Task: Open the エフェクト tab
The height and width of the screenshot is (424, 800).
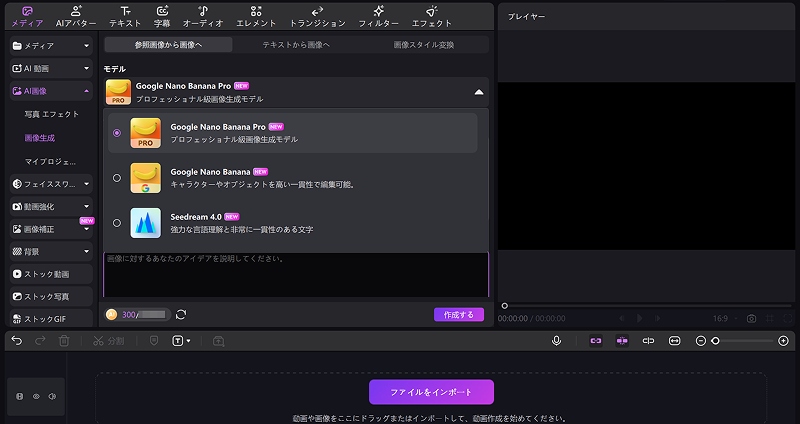Action: [432, 16]
